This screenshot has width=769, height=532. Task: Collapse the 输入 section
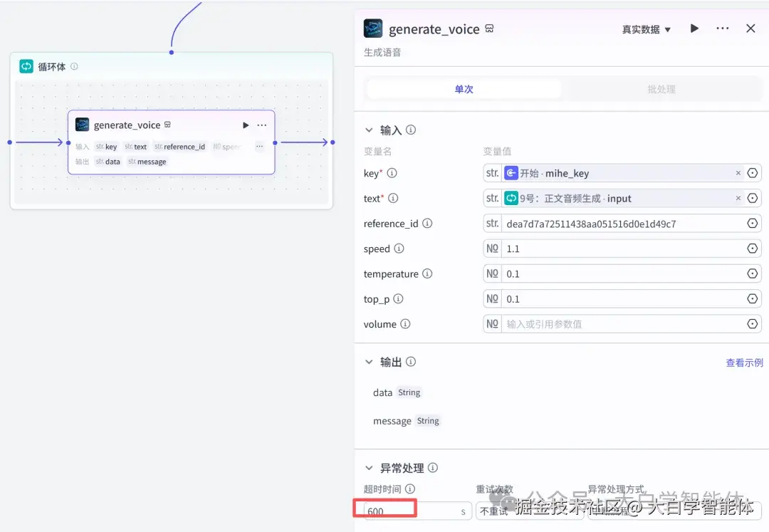pos(369,130)
